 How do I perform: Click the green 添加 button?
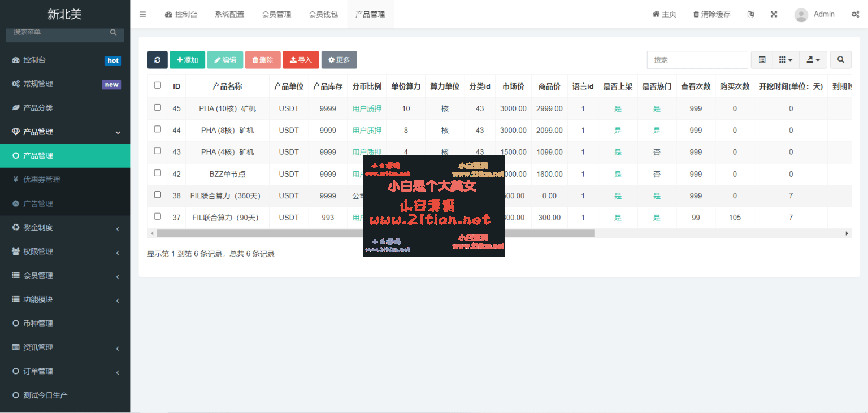coord(187,60)
